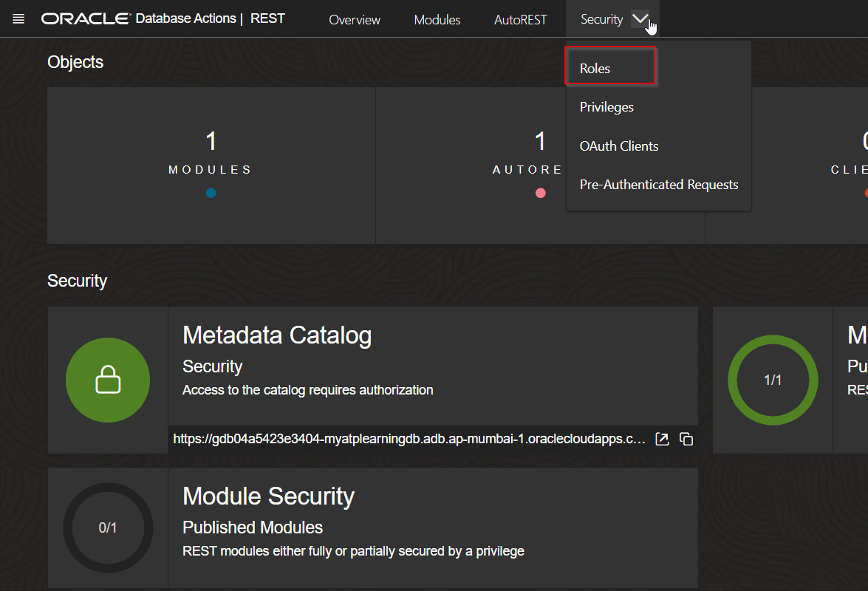
Task: Open the Metadata Catalog URL in new tab
Action: coord(662,438)
